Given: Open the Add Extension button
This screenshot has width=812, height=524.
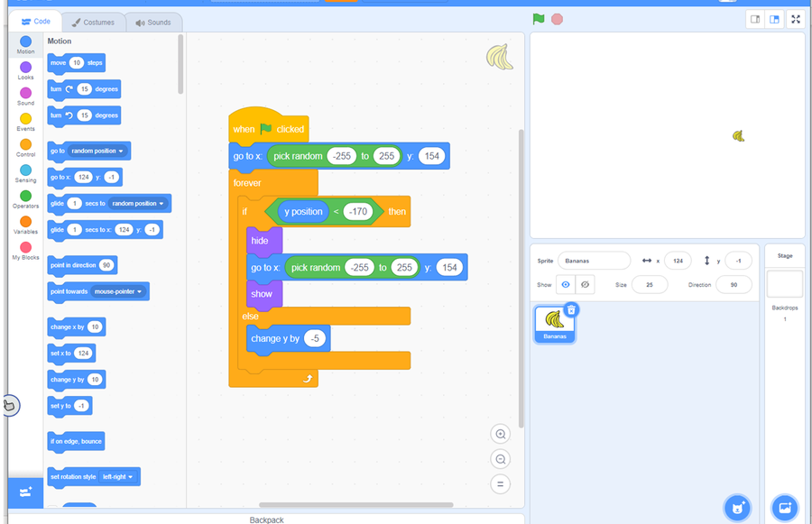Looking at the screenshot, I should pyautogui.click(x=25, y=492).
